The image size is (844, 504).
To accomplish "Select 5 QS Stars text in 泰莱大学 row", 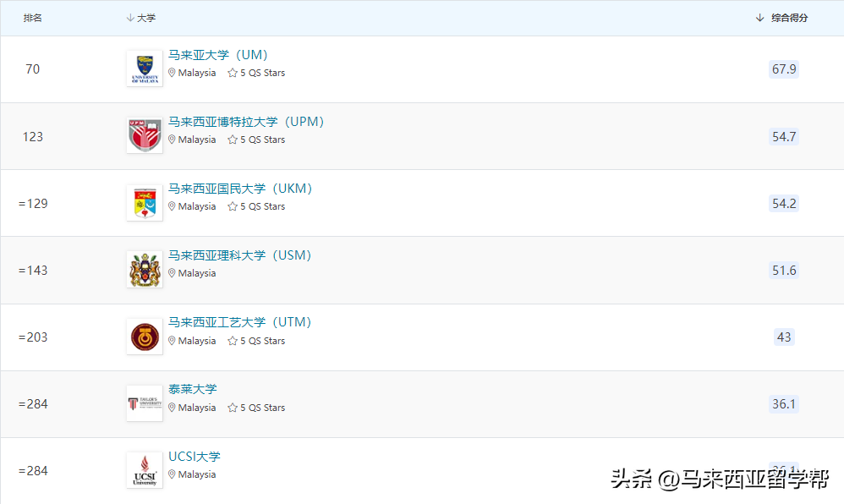I will point(263,408).
